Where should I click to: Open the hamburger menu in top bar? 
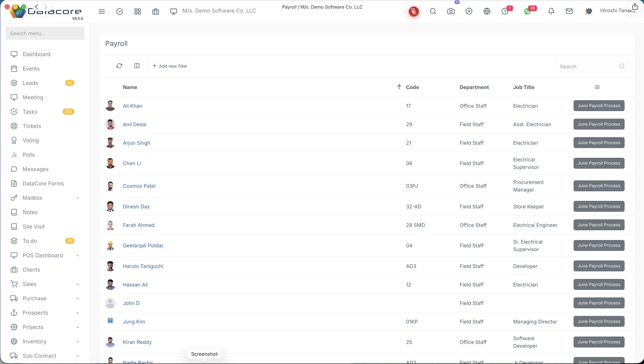click(102, 11)
